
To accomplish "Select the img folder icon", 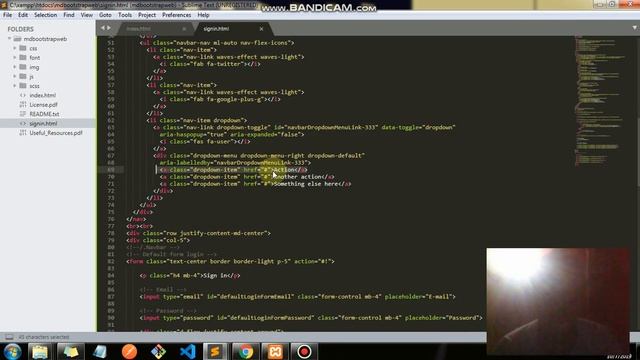I will click(23, 67).
